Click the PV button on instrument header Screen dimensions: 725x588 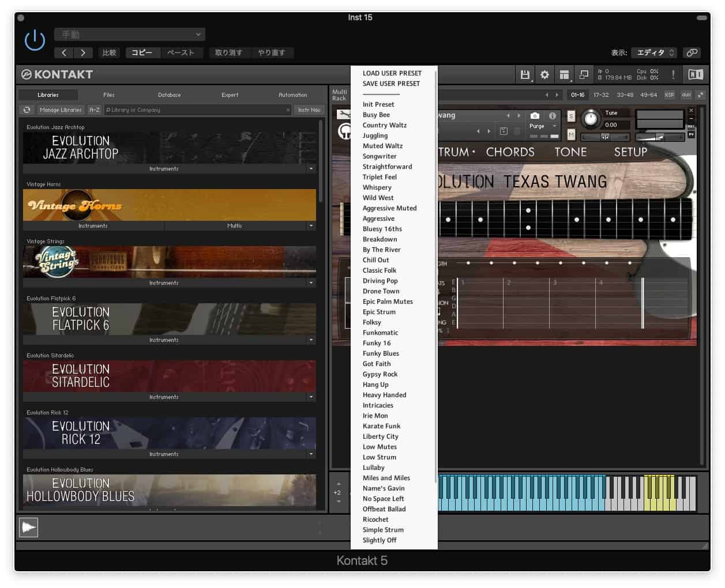coord(691,134)
